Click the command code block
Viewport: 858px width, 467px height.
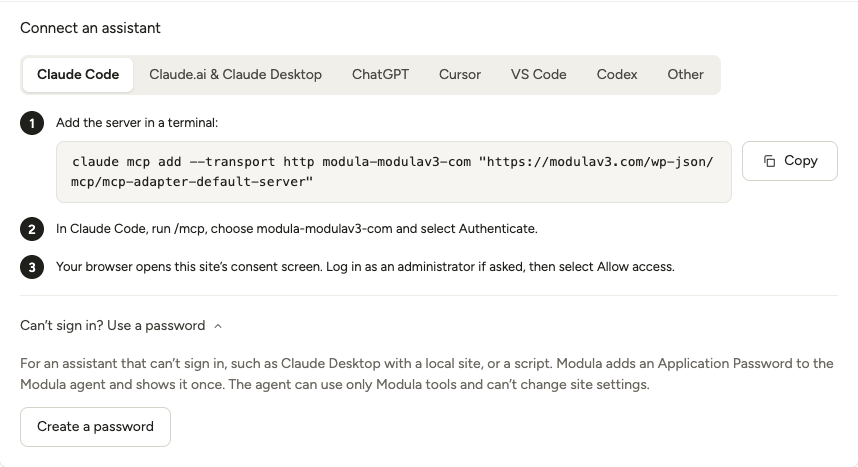pos(393,172)
